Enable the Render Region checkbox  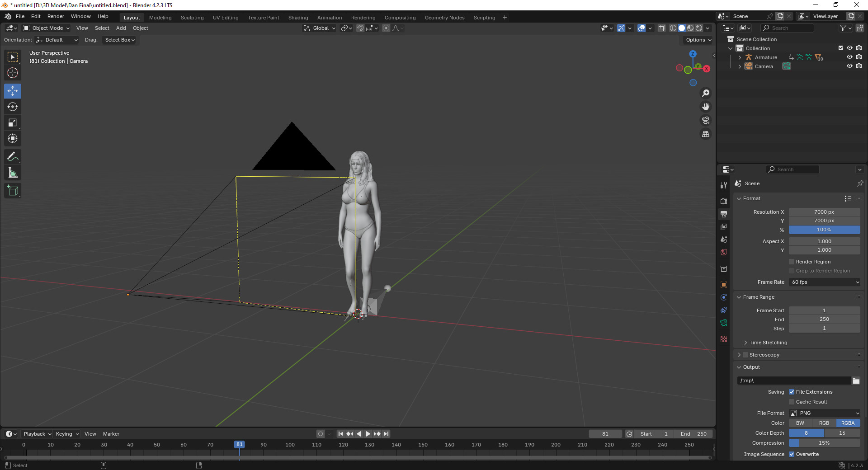point(792,262)
